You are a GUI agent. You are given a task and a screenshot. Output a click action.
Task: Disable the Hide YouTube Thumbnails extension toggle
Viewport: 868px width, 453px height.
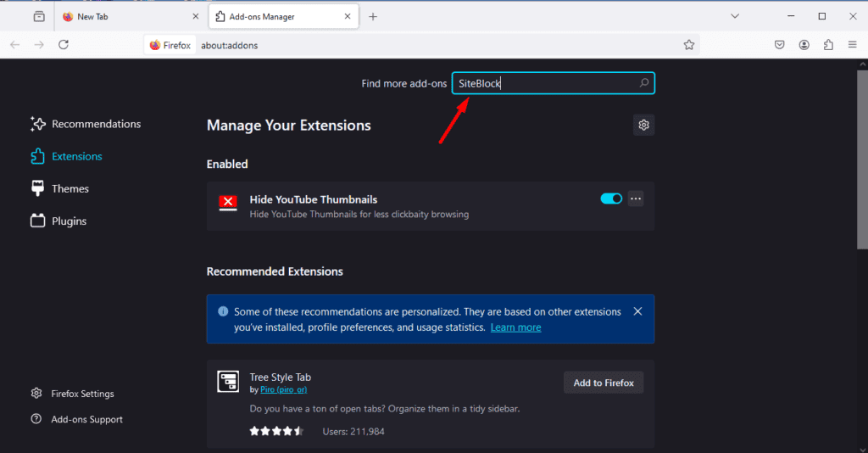(x=610, y=199)
